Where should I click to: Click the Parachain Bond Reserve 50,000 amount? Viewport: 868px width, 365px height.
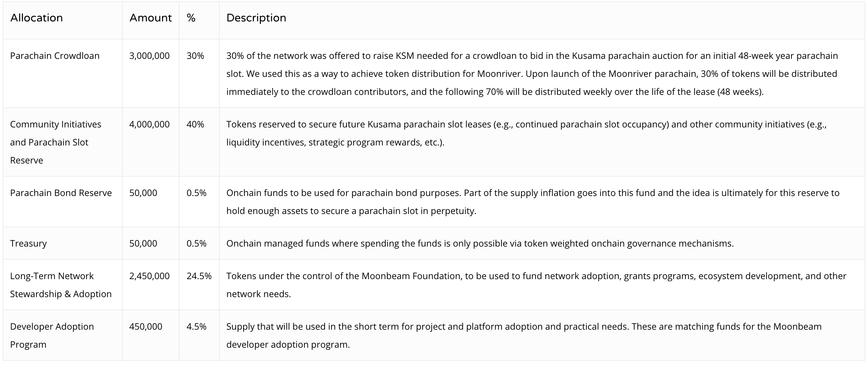[x=143, y=193]
